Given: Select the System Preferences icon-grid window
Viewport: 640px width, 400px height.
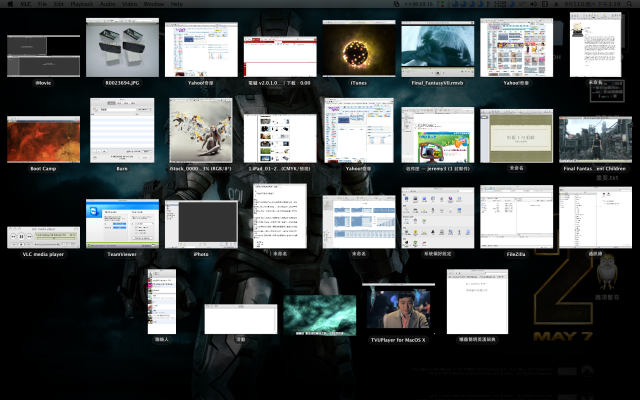Looking at the screenshot, I should tap(438, 218).
